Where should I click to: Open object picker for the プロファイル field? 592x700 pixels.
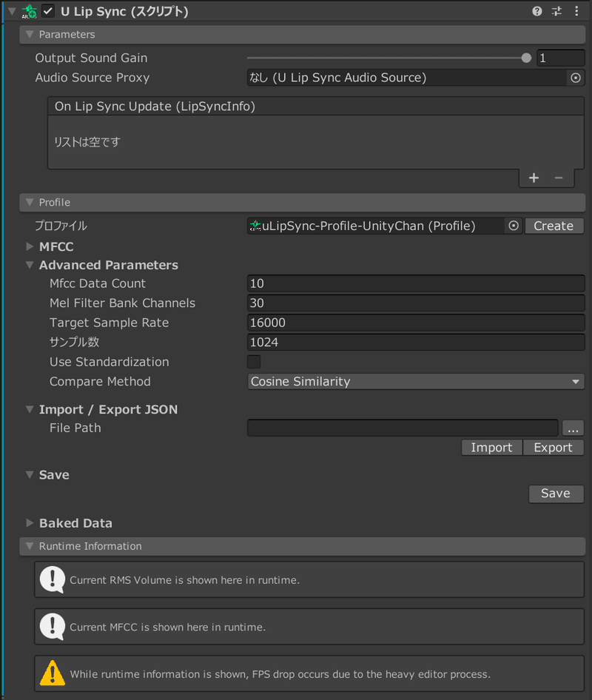[x=514, y=226]
